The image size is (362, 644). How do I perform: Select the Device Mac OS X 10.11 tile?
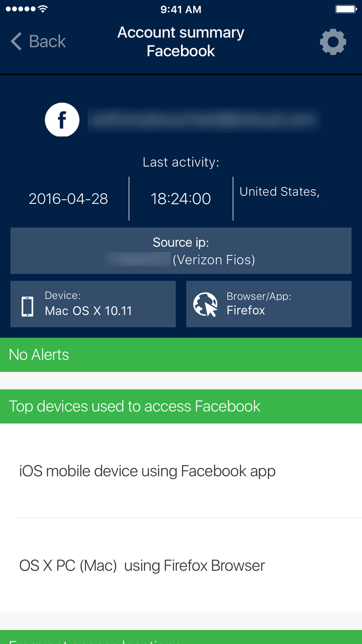pos(93,304)
